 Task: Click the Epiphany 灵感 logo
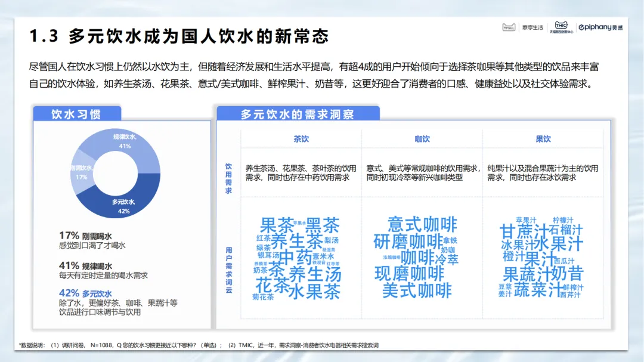(x=600, y=27)
